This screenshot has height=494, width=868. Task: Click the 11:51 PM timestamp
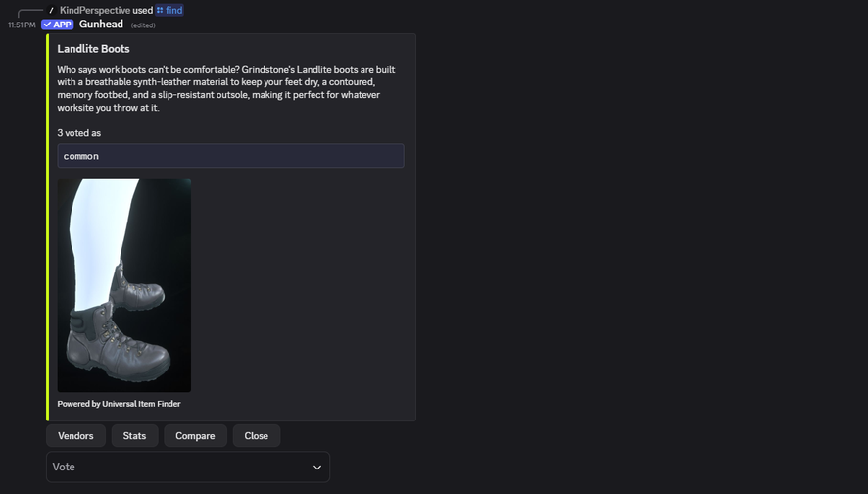tap(22, 25)
